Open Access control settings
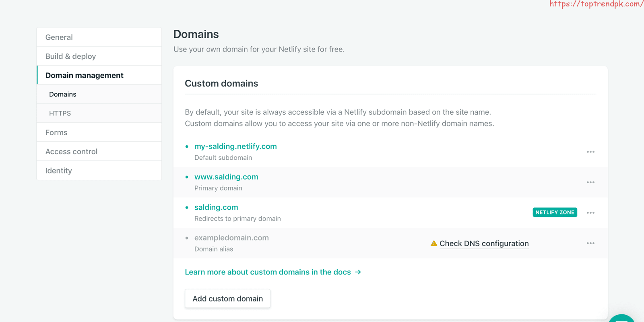644x322 pixels. tap(99, 151)
